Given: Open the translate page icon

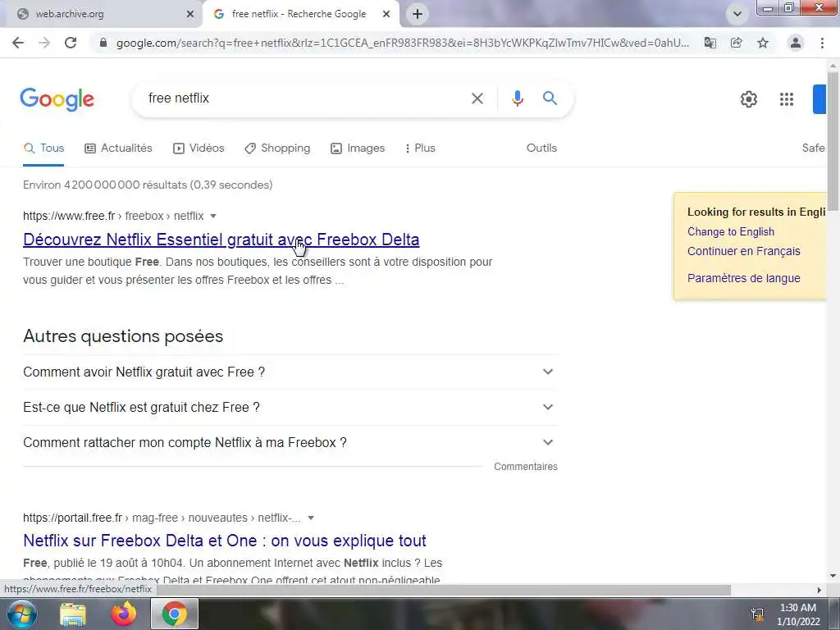Looking at the screenshot, I should (x=710, y=43).
